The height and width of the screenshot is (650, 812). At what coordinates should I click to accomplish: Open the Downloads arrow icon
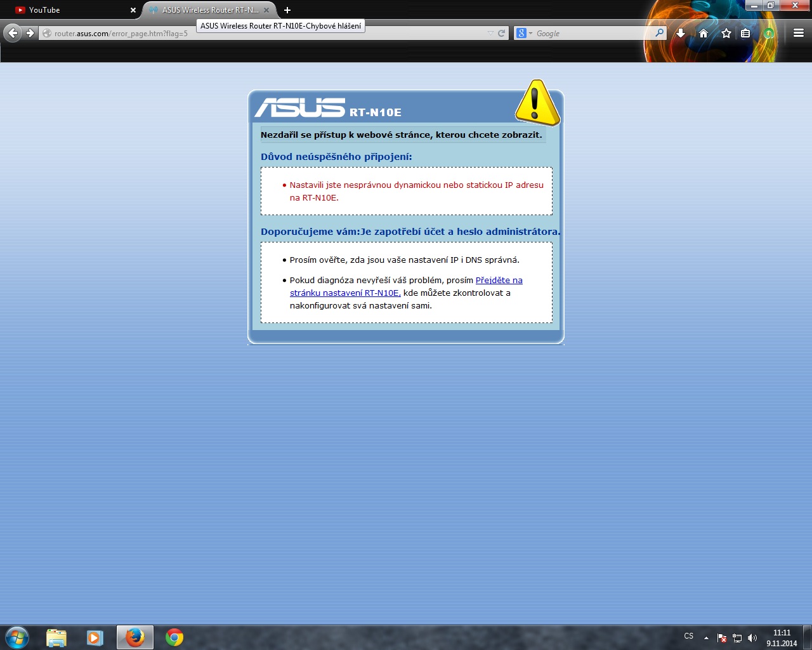681,33
